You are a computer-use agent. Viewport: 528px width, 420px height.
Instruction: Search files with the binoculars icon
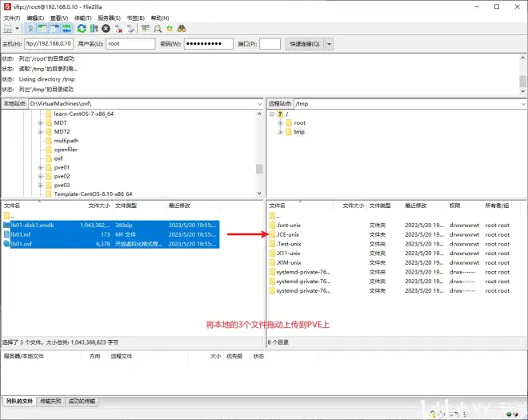(x=182, y=29)
